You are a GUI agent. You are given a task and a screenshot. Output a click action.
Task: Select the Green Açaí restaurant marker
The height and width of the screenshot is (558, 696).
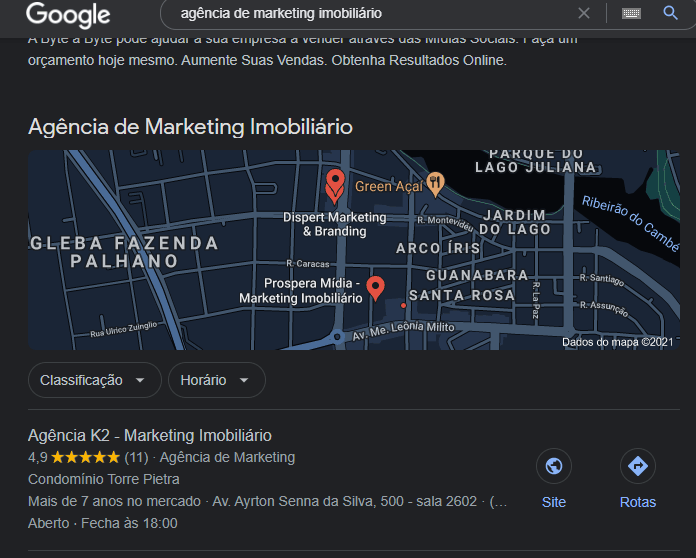point(435,184)
